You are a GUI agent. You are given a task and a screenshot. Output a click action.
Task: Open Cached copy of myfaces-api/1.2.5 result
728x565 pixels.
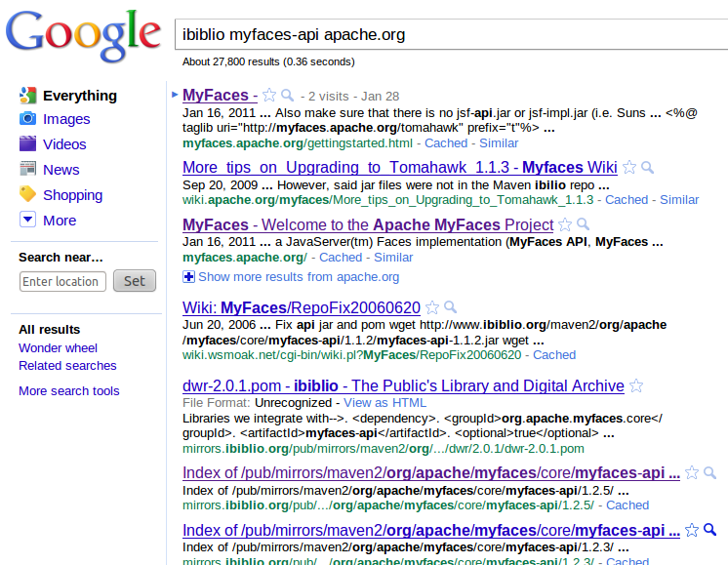(x=627, y=505)
